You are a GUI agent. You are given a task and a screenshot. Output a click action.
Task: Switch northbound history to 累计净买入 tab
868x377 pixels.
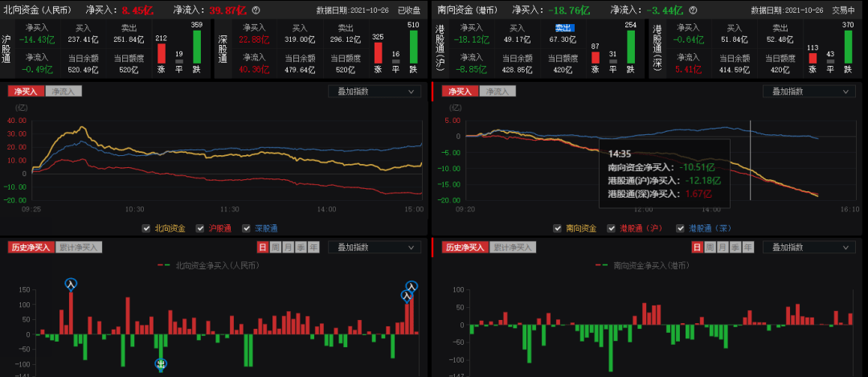(80, 247)
